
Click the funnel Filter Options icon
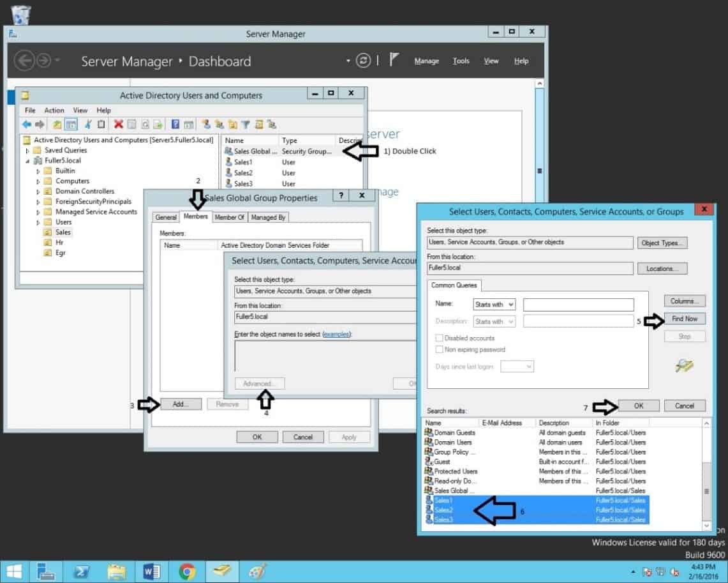coord(246,125)
